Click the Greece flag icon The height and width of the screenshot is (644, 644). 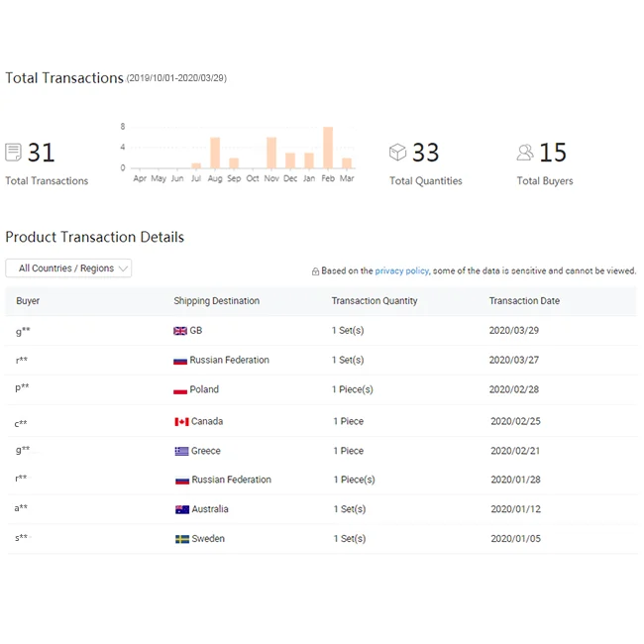[181, 452]
